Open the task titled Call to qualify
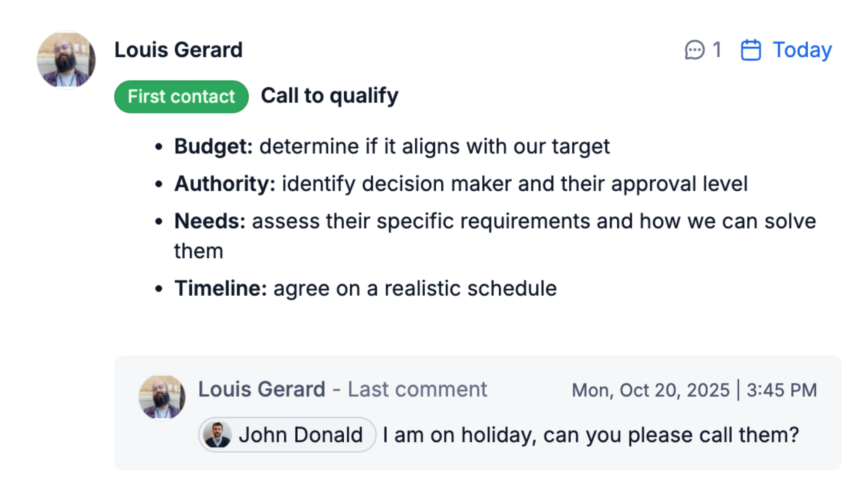 pos(330,96)
